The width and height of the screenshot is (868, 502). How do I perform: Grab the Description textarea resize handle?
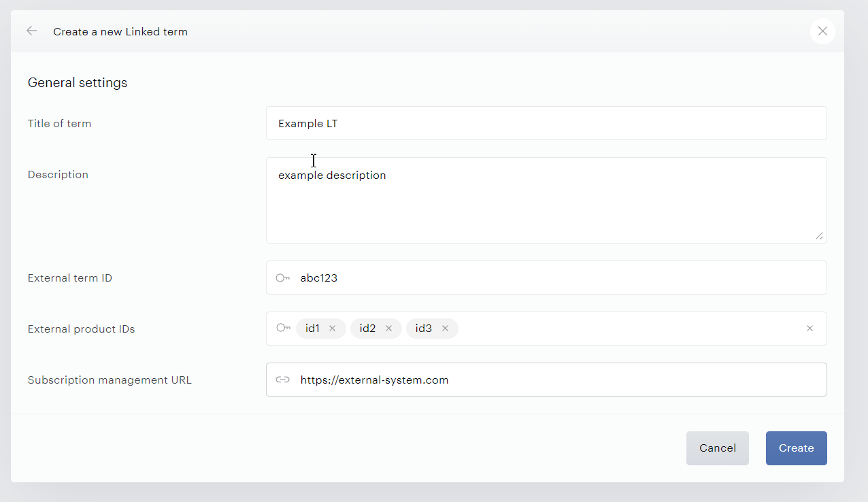click(x=819, y=235)
